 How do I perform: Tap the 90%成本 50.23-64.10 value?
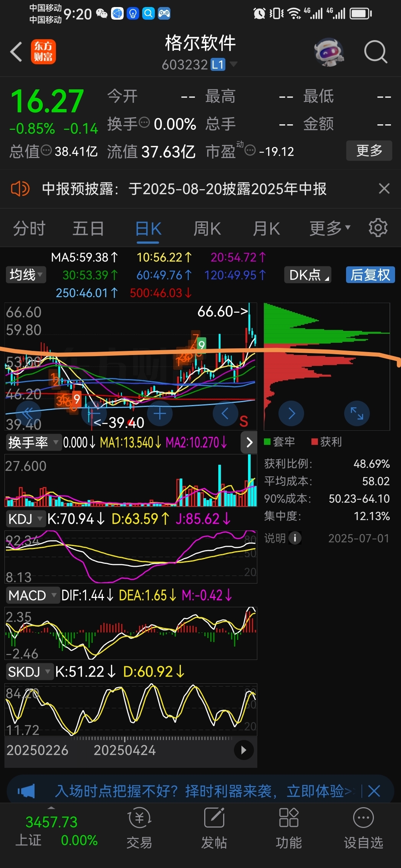pos(359,499)
